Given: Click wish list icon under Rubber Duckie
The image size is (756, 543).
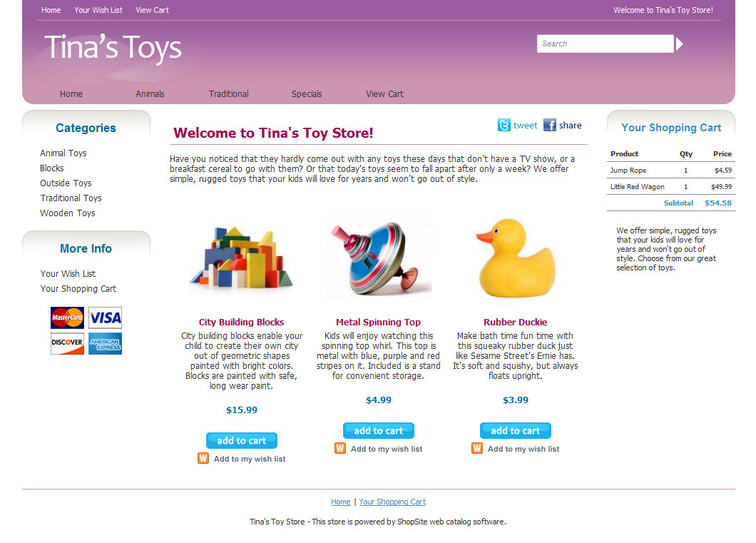Looking at the screenshot, I should 477,449.
